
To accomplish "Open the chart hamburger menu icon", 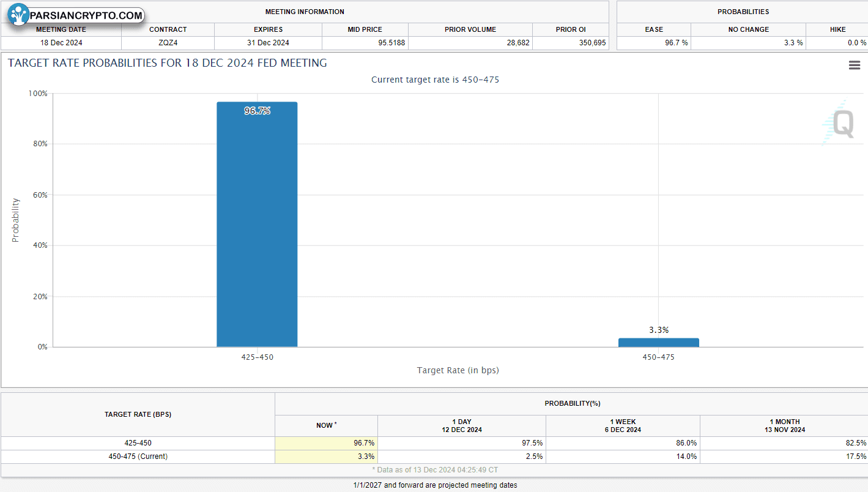I will tap(855, 65).
